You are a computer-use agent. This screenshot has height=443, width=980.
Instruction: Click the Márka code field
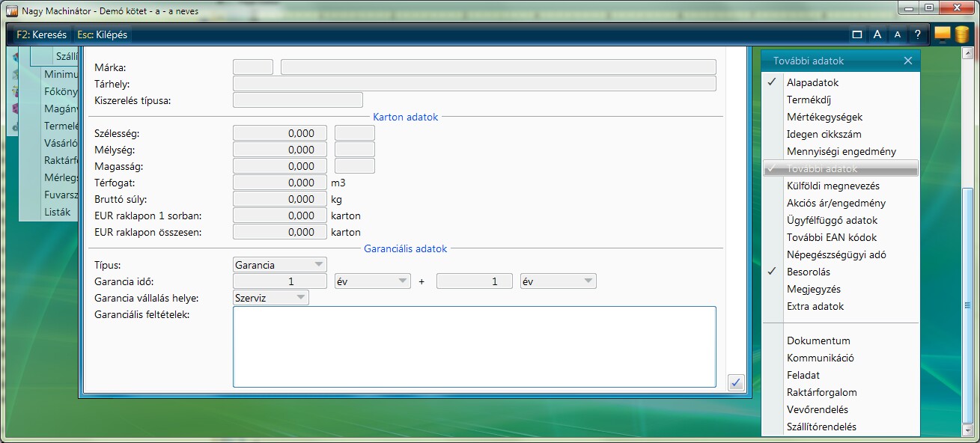click(x=253, y=67)
